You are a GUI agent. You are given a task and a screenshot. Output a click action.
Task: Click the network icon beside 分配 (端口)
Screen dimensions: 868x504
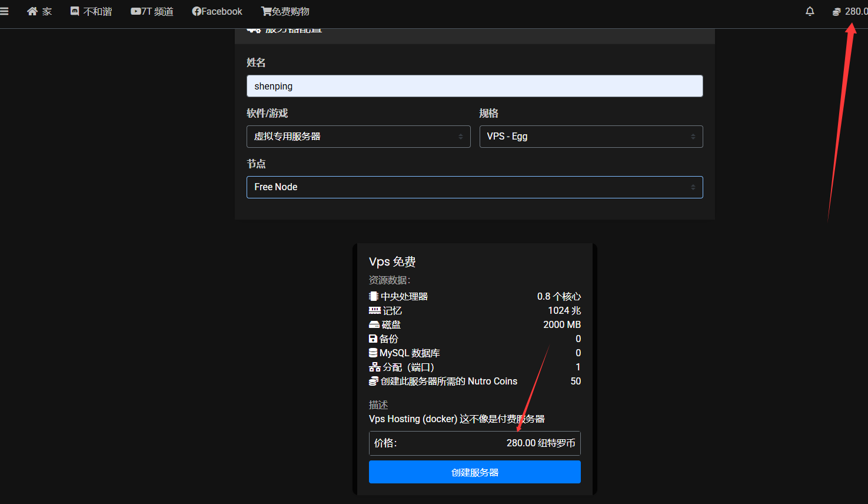pos(374,367)
